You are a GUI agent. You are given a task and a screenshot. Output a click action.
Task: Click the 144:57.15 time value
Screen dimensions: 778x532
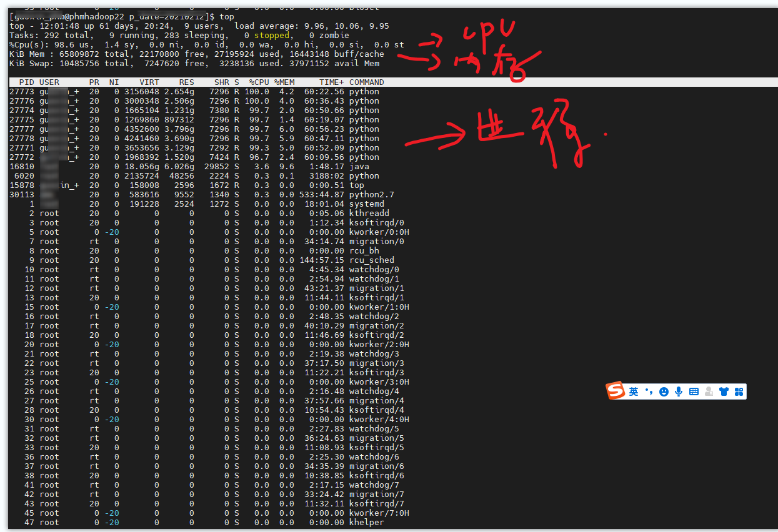tap(322, 260)
